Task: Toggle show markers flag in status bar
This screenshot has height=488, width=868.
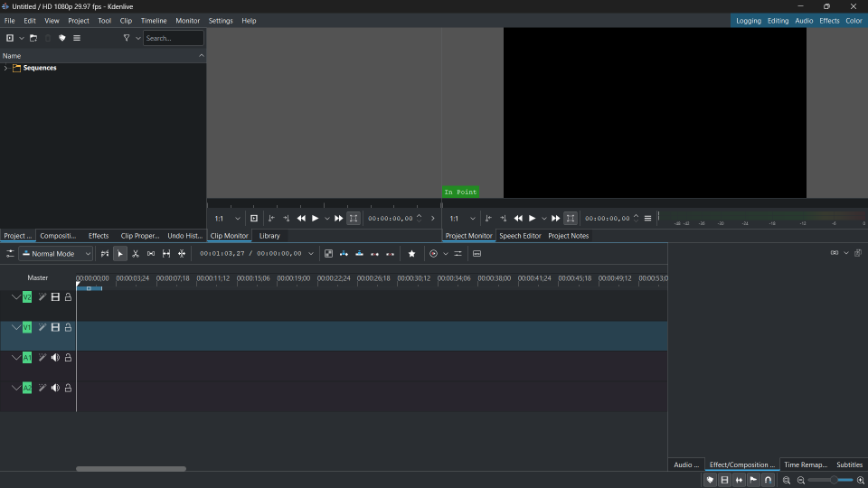Action: 753,480
